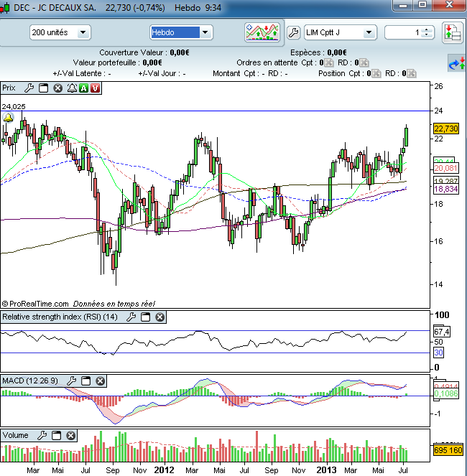Maximize the MACD indicator panel
This screenshot has width=467, height=476.
(86, 381)
